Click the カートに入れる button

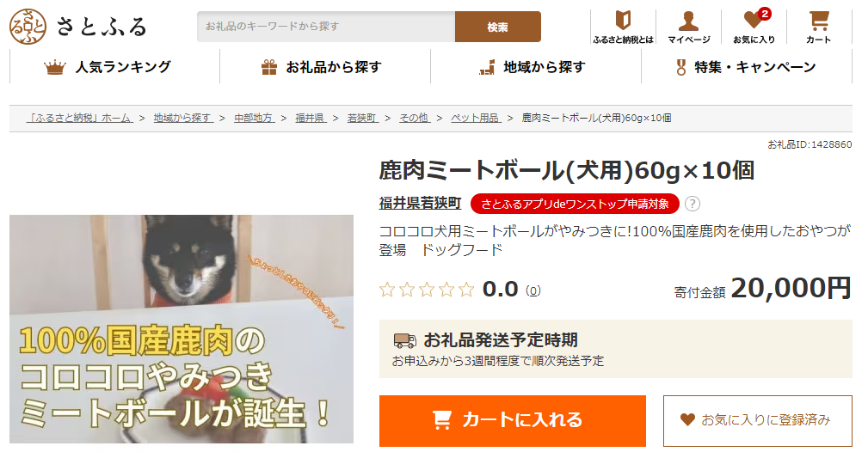pyautogui.click(x=513, y=420)
